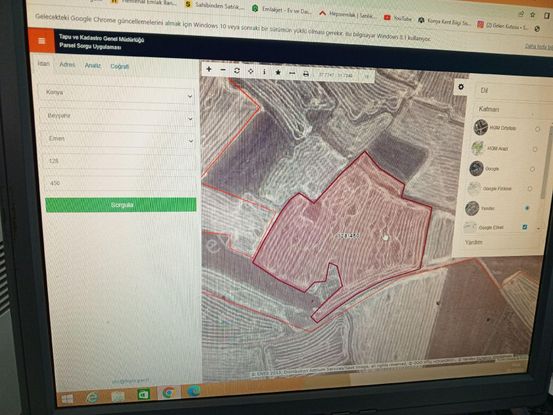The height and width of the screenshot is (415, 553).
Task: Select the Google layer radio button
Action: point(533,169)
